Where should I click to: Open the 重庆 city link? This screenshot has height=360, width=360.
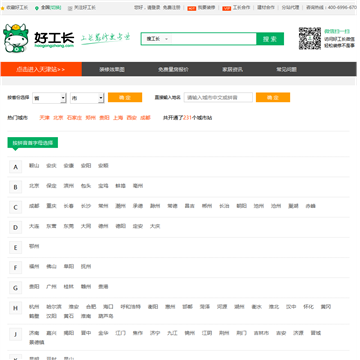tap(51, 206)
